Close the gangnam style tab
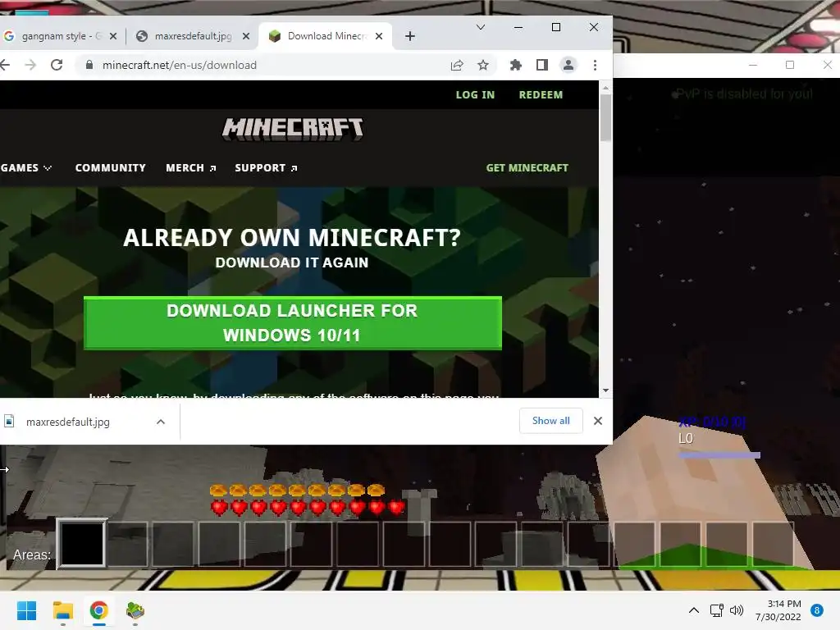This screenshot has width=840, height=630. (113, 36)
